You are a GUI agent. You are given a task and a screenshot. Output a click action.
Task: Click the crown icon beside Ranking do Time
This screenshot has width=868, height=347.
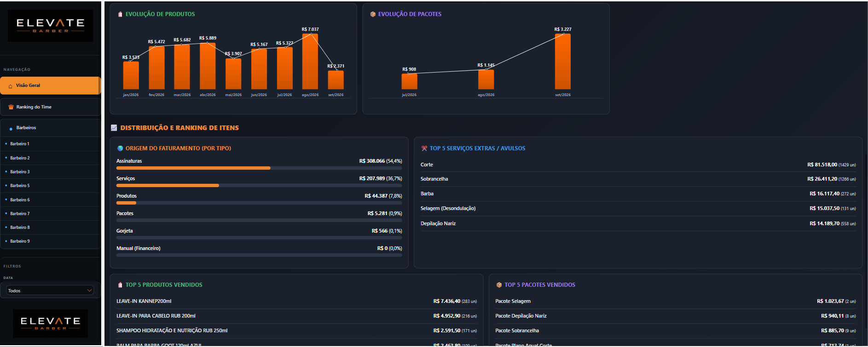(11, 107)
